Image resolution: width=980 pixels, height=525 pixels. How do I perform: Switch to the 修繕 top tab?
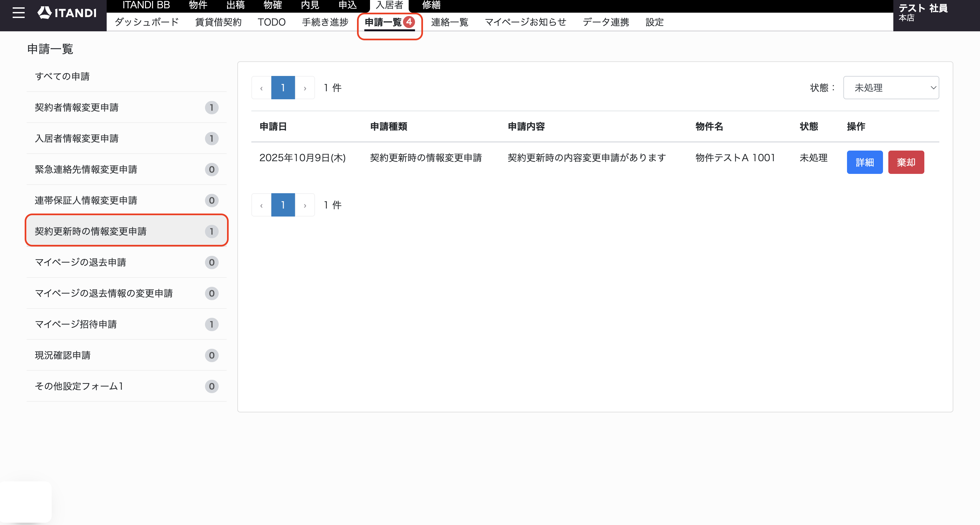[431, 5]
